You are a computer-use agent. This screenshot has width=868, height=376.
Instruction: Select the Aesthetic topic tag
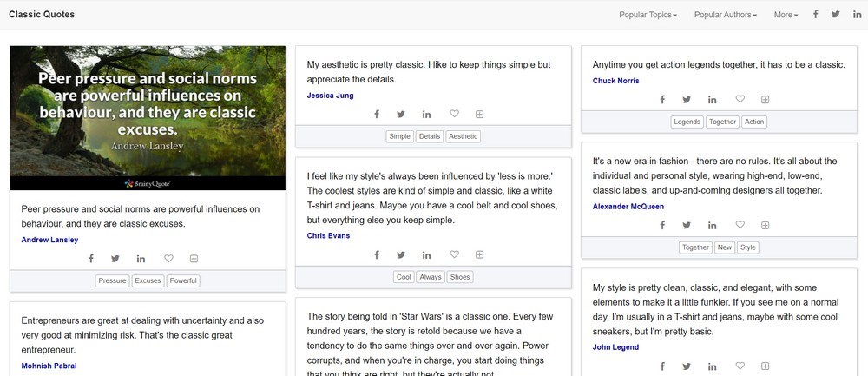[464, 136]
